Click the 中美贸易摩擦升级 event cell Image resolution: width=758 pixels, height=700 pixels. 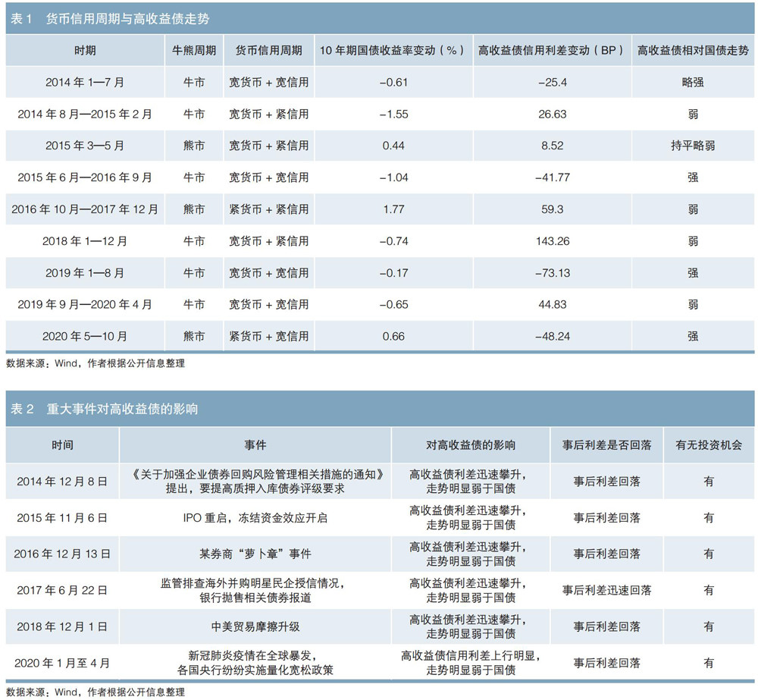255,626
